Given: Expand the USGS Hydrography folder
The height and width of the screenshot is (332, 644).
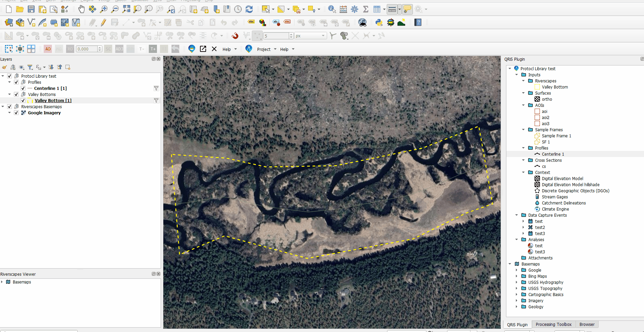Looking at the screenshot, I should (x=517, y=282).
